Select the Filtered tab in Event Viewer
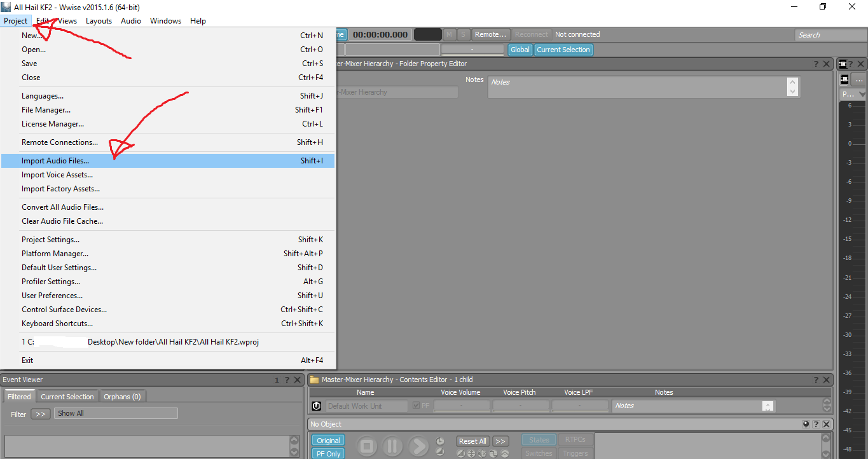 pyautogui.click(x=19, y=397)
